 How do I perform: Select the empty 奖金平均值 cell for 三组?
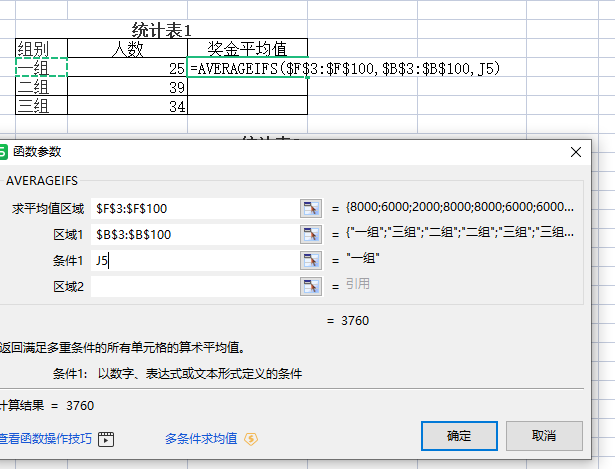pyautogui.click(x=247, y=105)
